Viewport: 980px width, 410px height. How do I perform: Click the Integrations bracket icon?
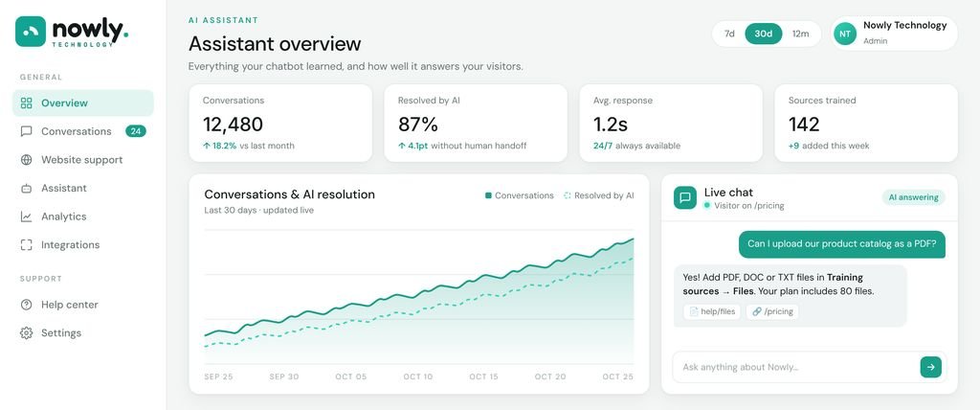pyautogui.click(x=26, y=244)
